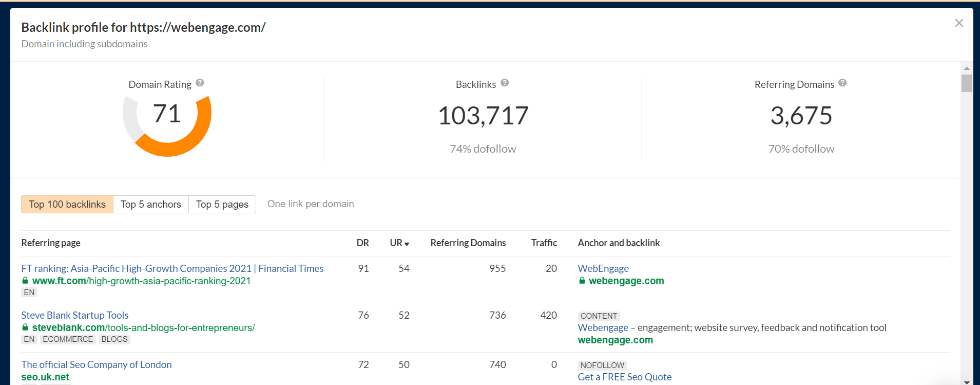Close the backlink profile dialog
The height and width of the screenshot is (385, 980).
click(x=958, y=23)
